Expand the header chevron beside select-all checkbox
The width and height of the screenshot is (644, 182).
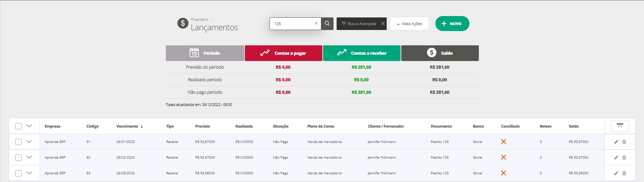pyautogui.click(x=29, y=126)
